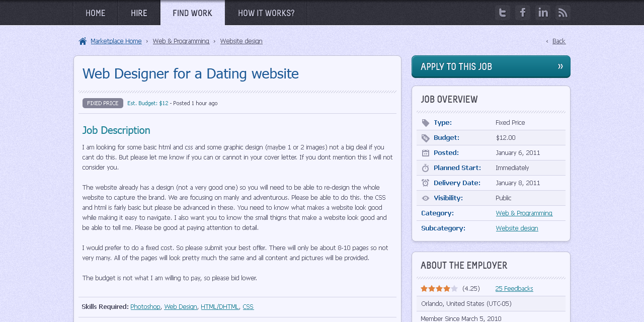Viewport: 644px width, 322px height.
Task: Click the stopwatch icon beside Planned Start
Action: coord(425,168)
